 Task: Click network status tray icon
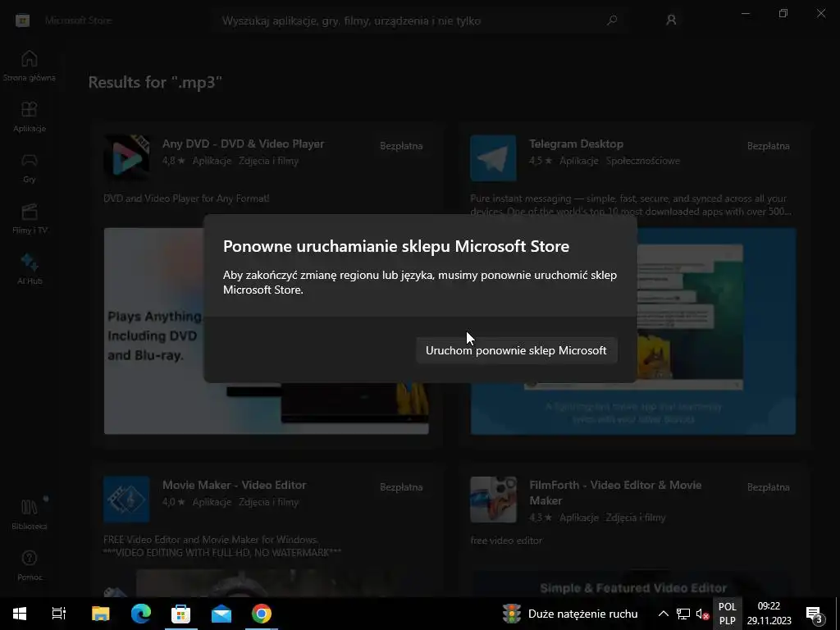point(683,614)
